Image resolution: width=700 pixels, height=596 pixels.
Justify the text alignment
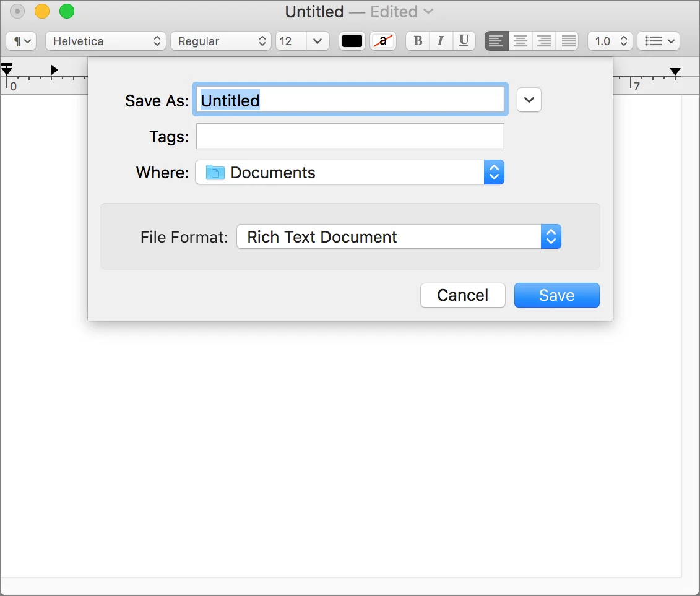click(x=568, y=41)
